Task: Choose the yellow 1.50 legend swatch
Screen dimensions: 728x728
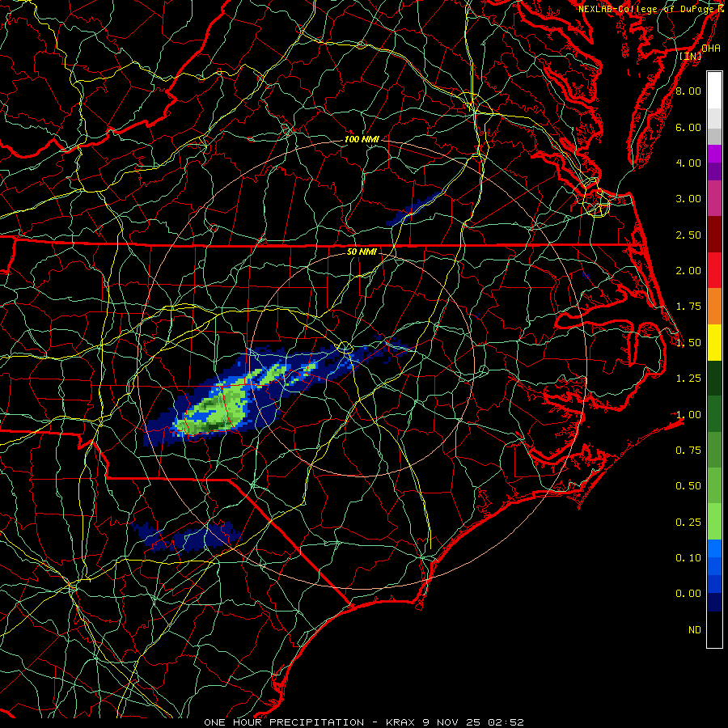Action: pos(714,342)
